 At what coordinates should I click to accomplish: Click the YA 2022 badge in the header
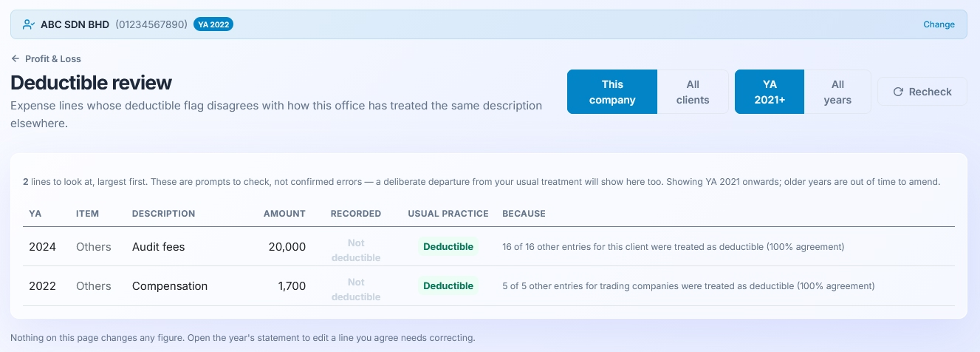tap(213, 24)
